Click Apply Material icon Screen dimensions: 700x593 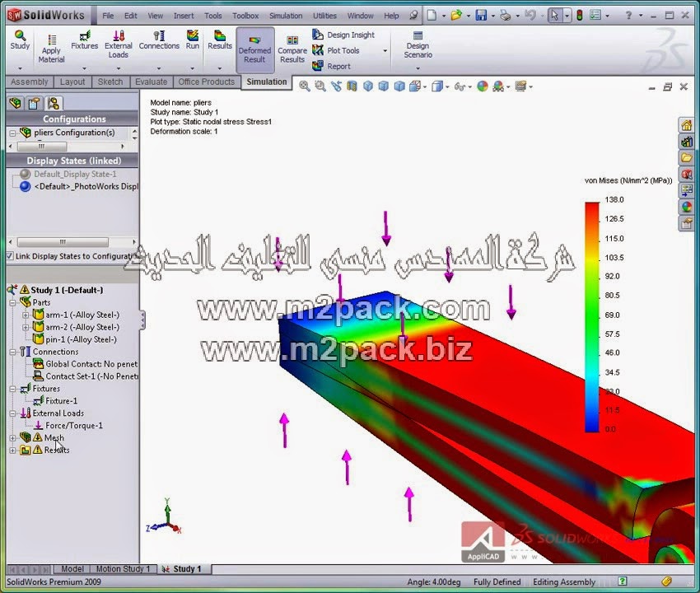click(x=51, y=49)
